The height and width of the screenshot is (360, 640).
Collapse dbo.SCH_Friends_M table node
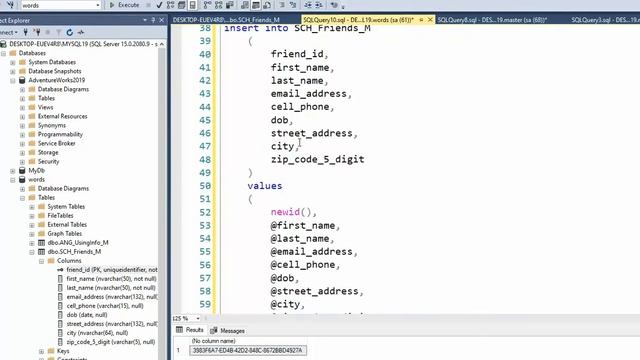32,252
